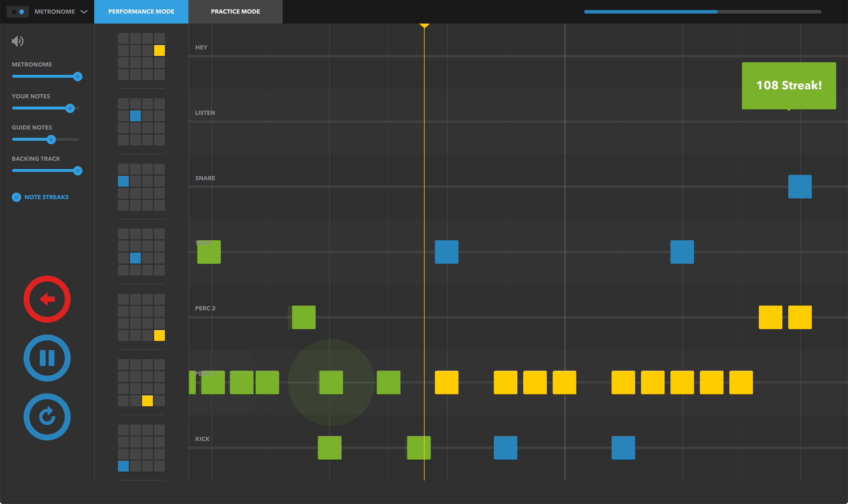This screenshot has width=848, height=504.
Task: Tap the yellow pad in PERC 1 grid
Action: point(148,401)
